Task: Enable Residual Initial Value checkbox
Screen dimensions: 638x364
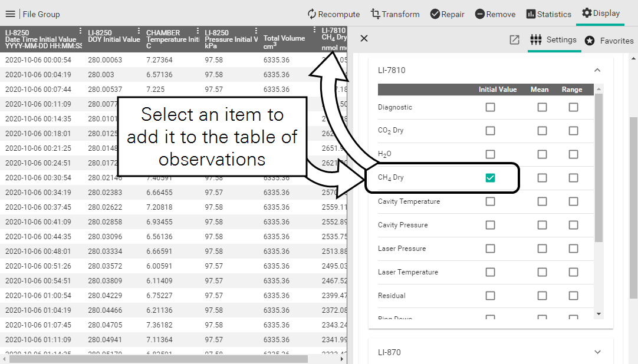Action: pos(491,296)
